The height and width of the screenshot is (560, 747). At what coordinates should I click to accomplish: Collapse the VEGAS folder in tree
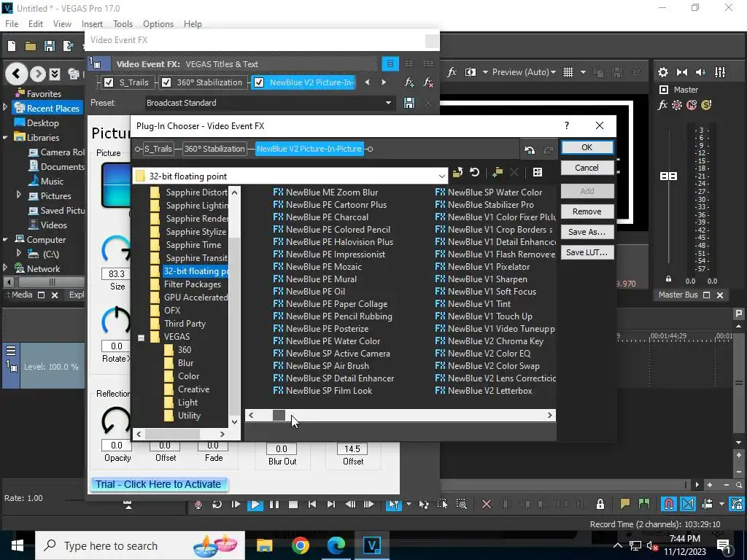141,337
